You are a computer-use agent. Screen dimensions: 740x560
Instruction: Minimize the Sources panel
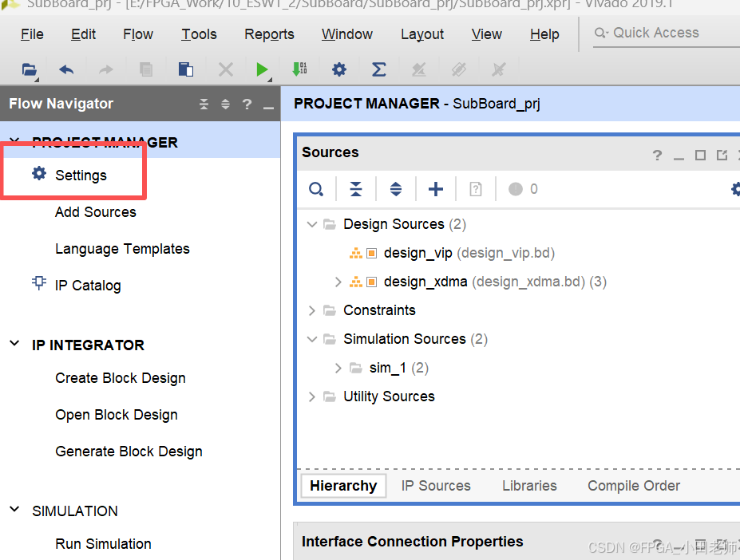click(x=679, y=159)
